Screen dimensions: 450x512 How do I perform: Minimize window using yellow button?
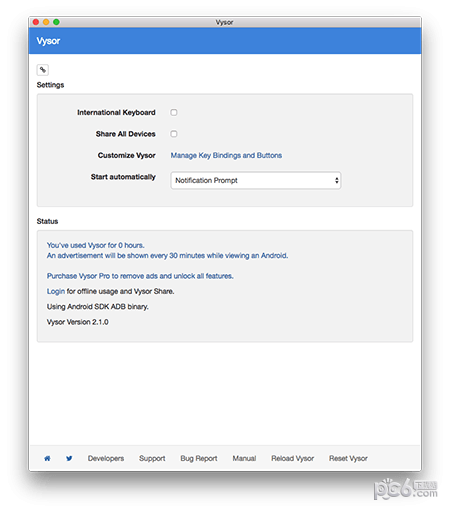(x=46, y=22)
